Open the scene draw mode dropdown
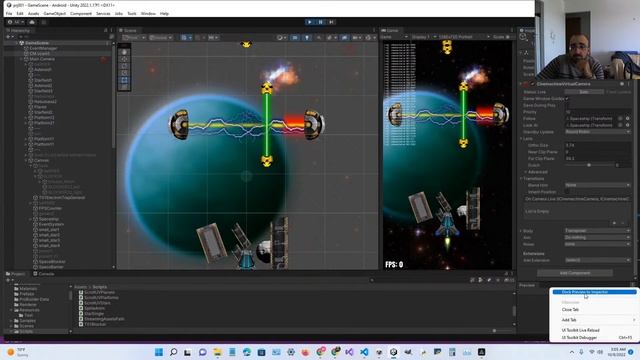Viewport: 640px width, 360px height. click(x=281, y=38)
